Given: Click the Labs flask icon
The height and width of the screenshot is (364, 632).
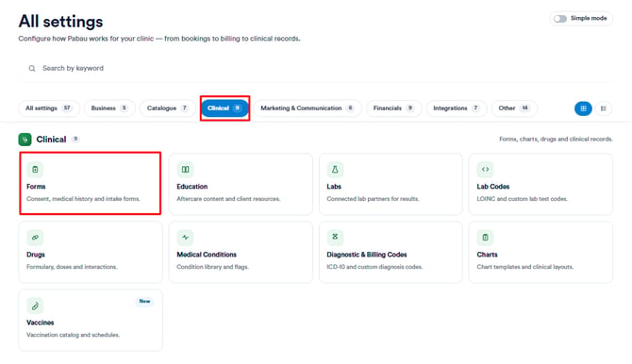Looking at the screenshot, I should [x=335, y=170].
